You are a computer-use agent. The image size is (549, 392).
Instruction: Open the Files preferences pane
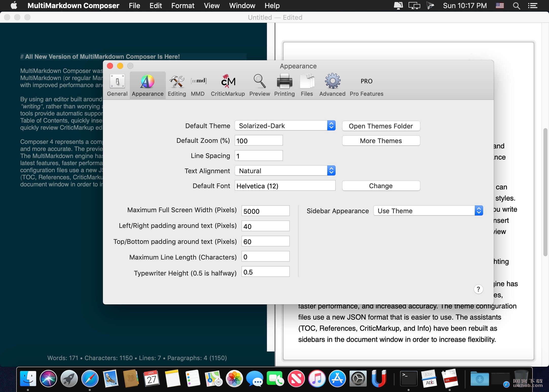point(307,85)
